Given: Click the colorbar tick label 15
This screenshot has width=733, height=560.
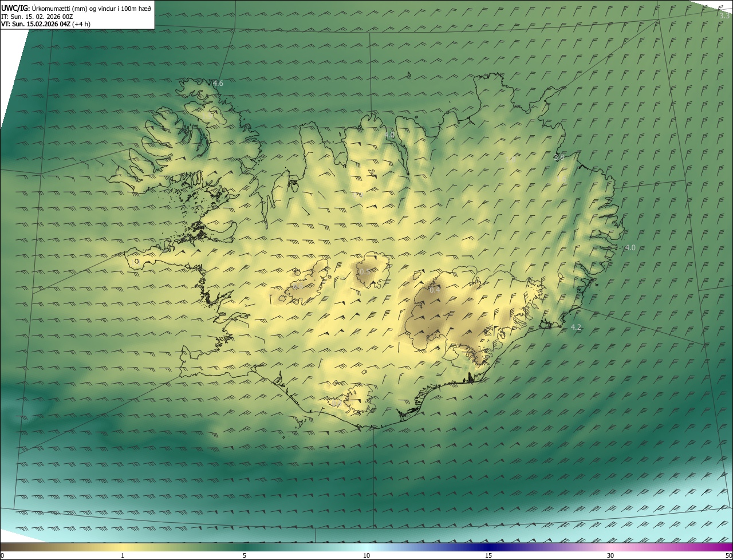Looking at the screenshot, I should point(488,555).
